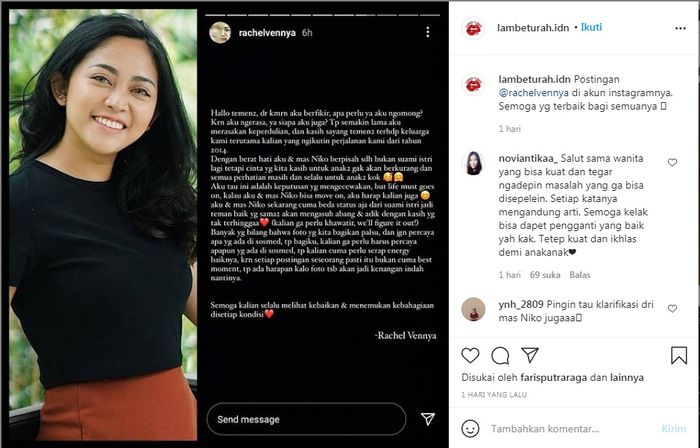Screen dimensions: 700x448
Task: Click Ikuti to follow lambeturah.idn
Action: click(x=591, y=27)
